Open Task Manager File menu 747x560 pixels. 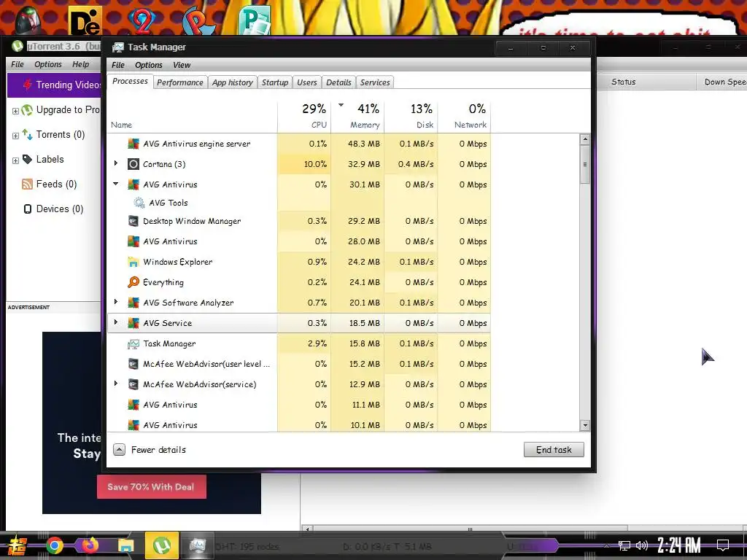118,65
